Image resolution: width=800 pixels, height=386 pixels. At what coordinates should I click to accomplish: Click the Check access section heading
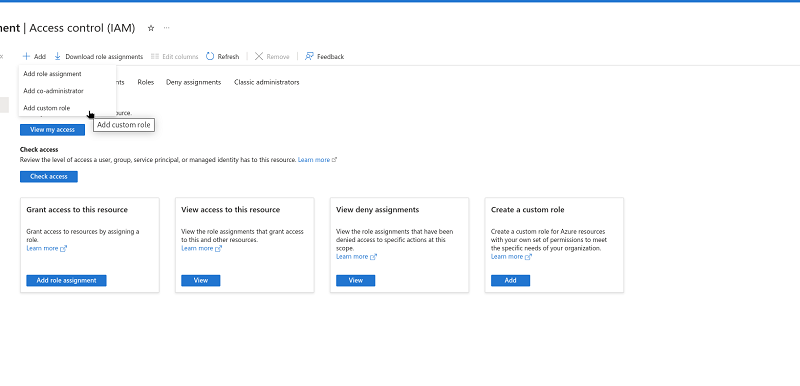[x=39, y=149]
